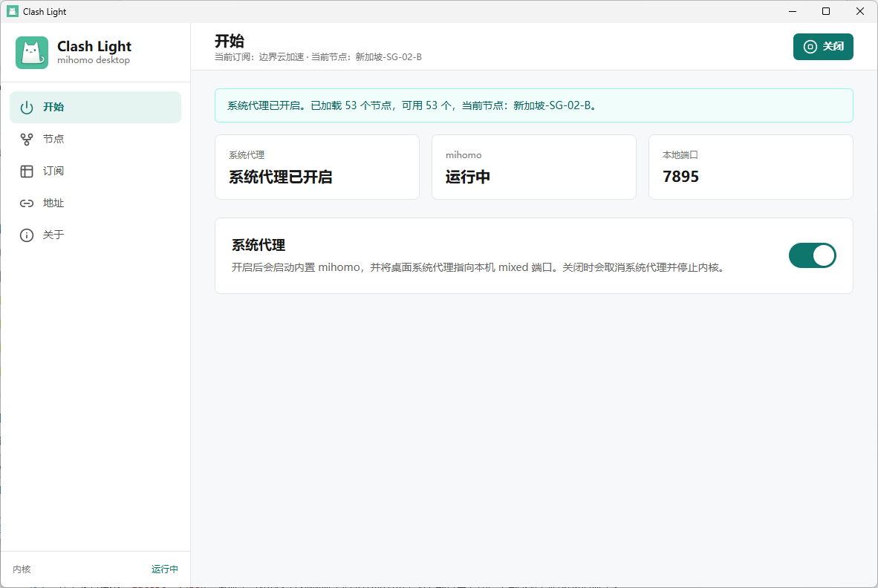The image size is (878, 588).
Task: Click the 开始 page heading
Action: coord(230,41)
